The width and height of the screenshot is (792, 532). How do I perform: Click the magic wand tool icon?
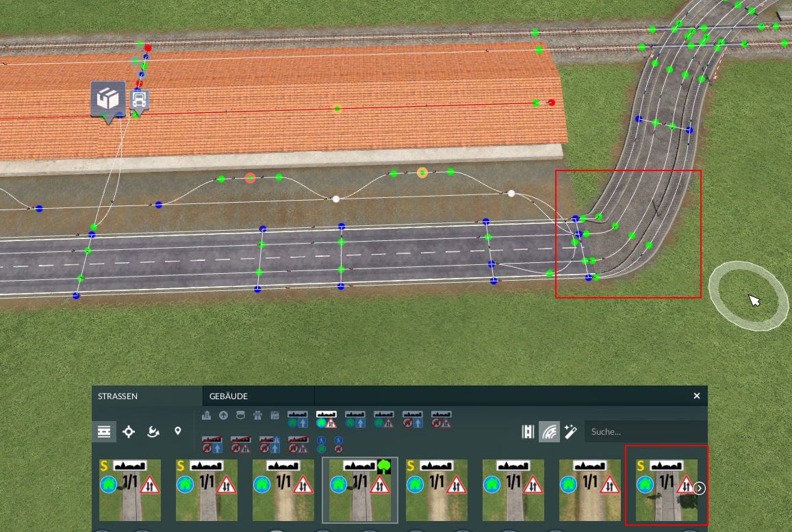[571, 431]
